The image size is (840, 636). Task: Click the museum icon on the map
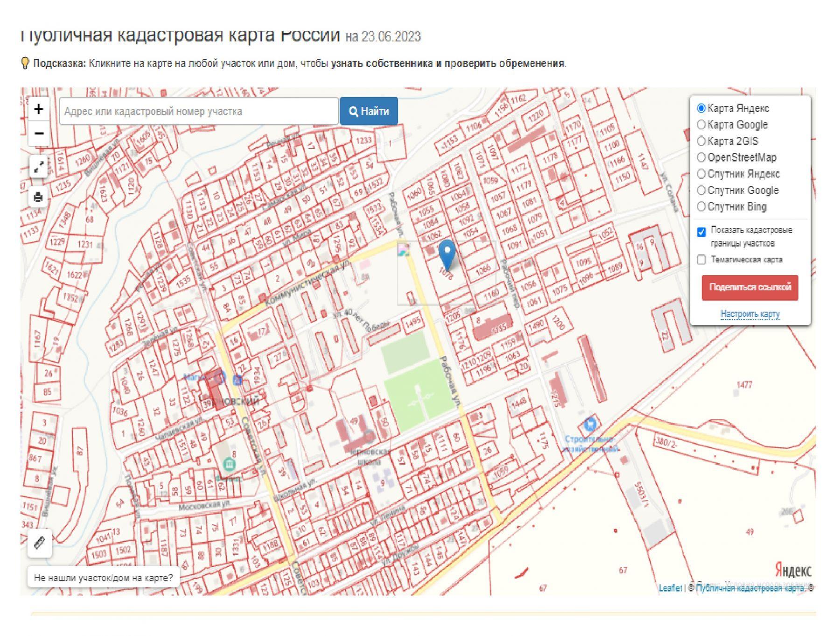[x=229, y=464]
